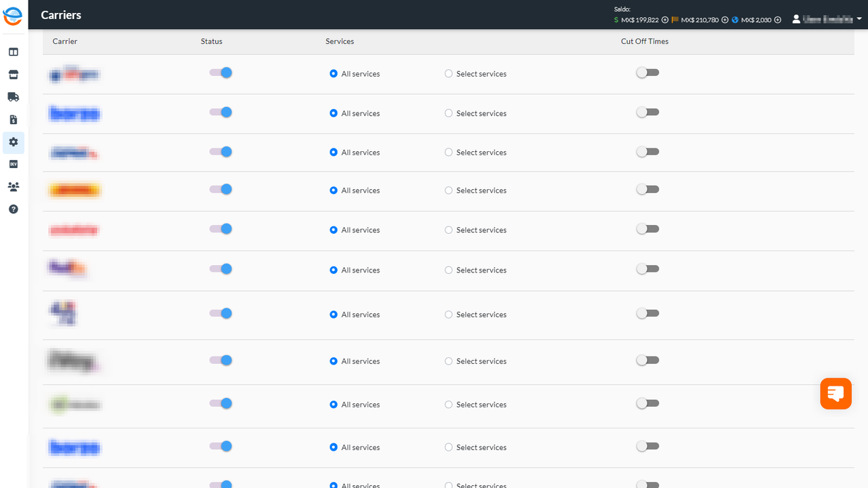Open the store icon in sidebar
868x488 pixels.
click(x=13, y=75)
